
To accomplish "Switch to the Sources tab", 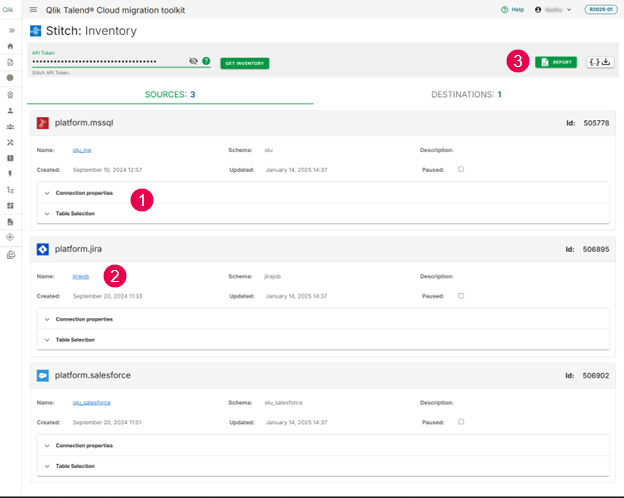I will pos(170,94).
